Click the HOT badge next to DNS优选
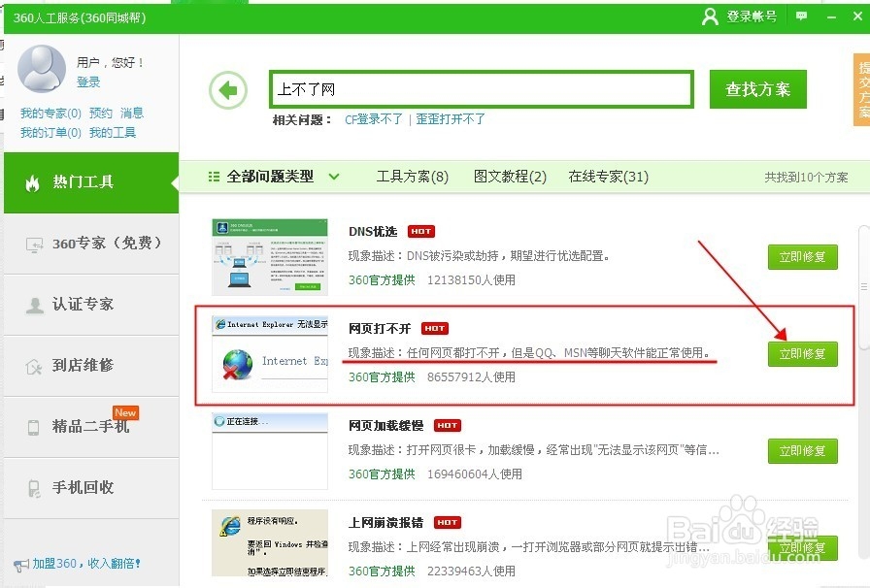 [x=421, y=231]
